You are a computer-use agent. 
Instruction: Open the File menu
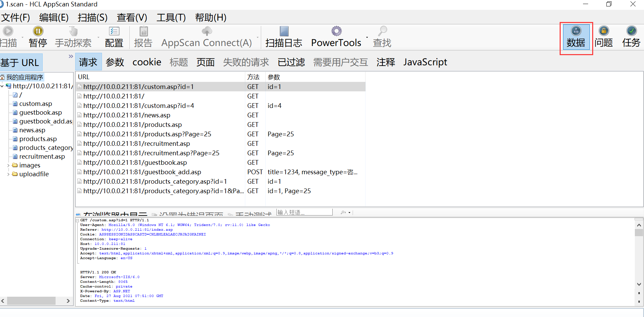pyautogui.click(x=16, y=17)
